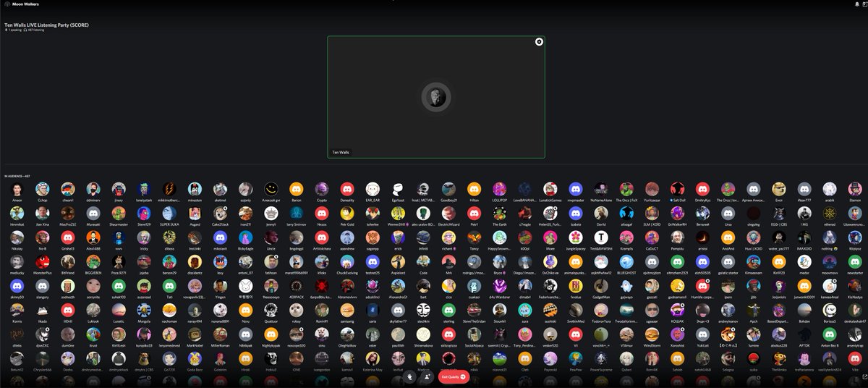Screen dimensions: 868x388
Task: Select AndAnd's orange Discord avatar
Action: tap(728, 237)
